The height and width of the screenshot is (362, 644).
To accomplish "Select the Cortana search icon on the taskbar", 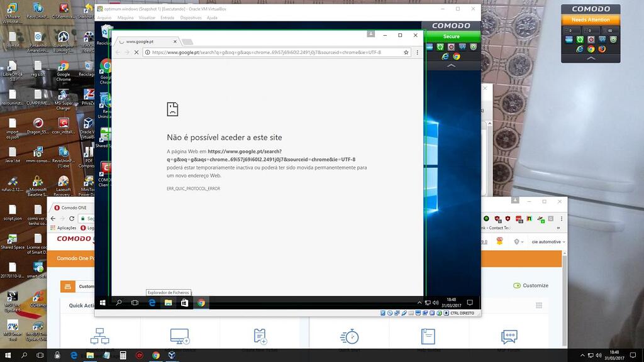I will (118, 302).
